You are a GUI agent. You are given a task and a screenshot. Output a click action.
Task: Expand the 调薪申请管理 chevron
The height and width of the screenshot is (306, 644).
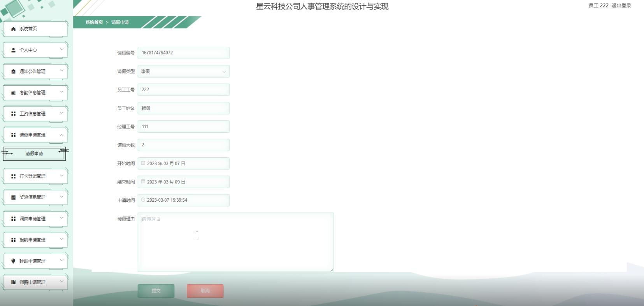(x=61, y=281)
